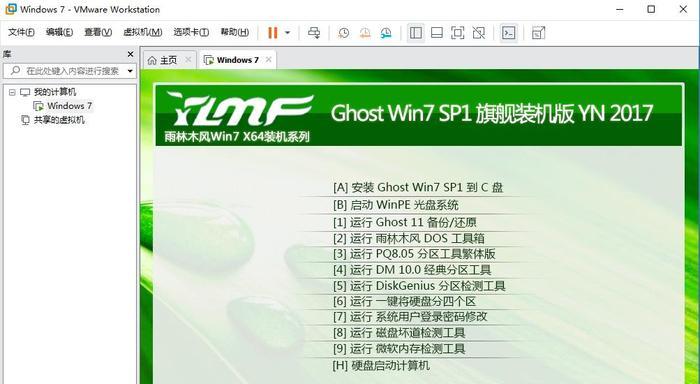
Task: Open the snapshot manager icon
Action: (386, 33)
